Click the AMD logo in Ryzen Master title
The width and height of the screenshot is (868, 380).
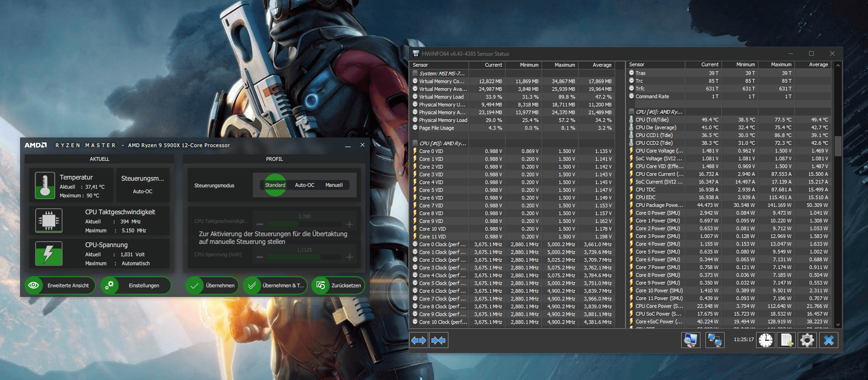[36, 145]
